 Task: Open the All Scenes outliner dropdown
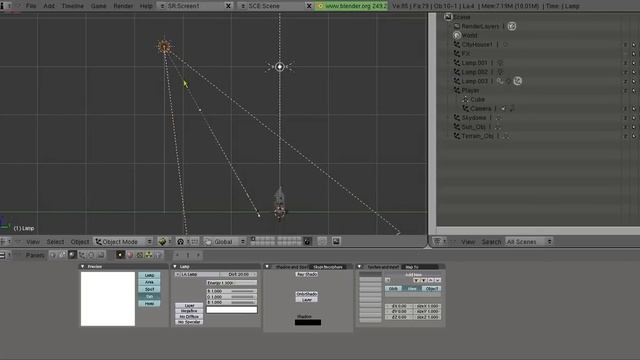(x=529, y=242)
